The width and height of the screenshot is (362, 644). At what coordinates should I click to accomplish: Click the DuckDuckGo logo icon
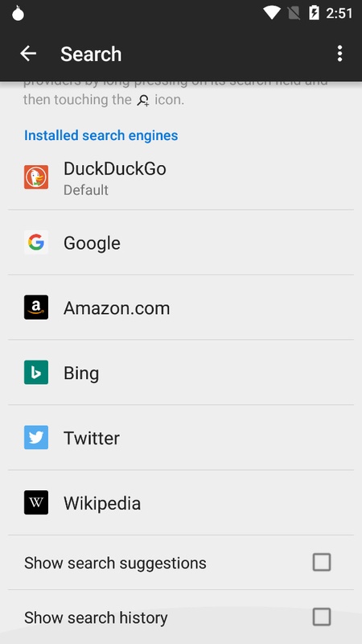(x=36, y=177)
